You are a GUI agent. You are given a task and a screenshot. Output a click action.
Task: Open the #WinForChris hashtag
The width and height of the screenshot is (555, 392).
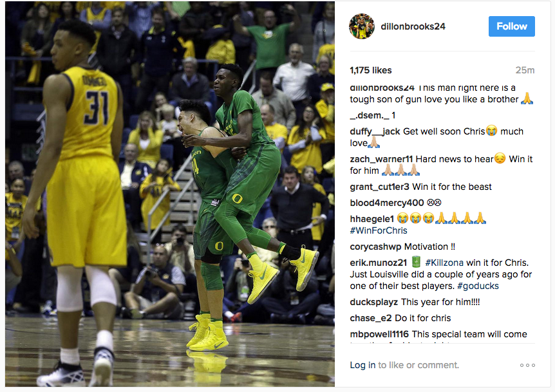point(379,230)
